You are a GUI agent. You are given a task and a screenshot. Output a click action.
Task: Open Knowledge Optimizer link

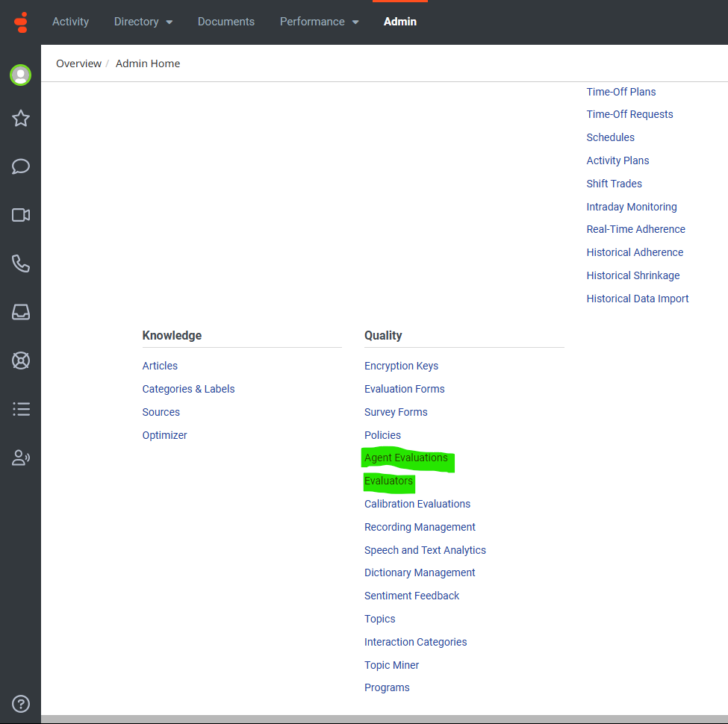[x=164, y=435]
